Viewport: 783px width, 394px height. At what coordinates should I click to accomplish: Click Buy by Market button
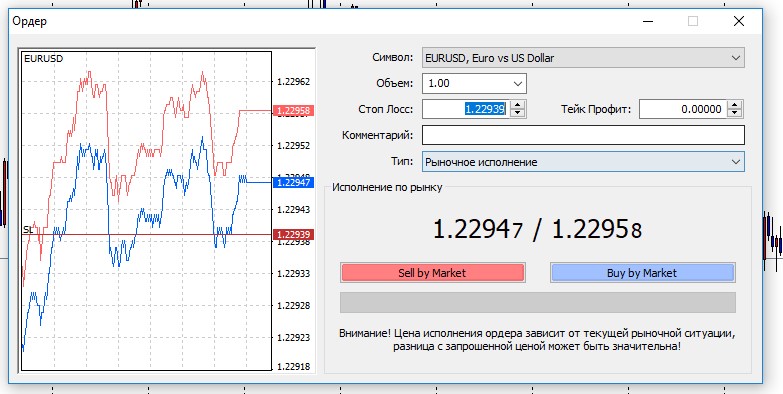coord(642,273)
